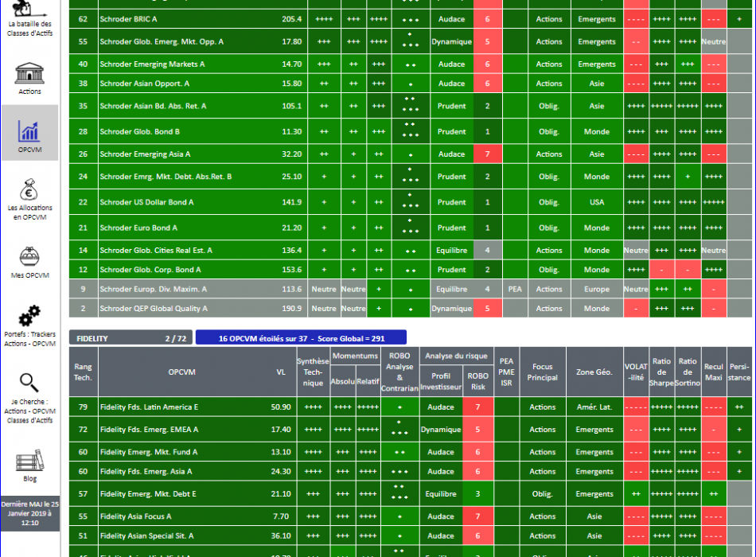Select the OPCVM bar chart icon

29,130
